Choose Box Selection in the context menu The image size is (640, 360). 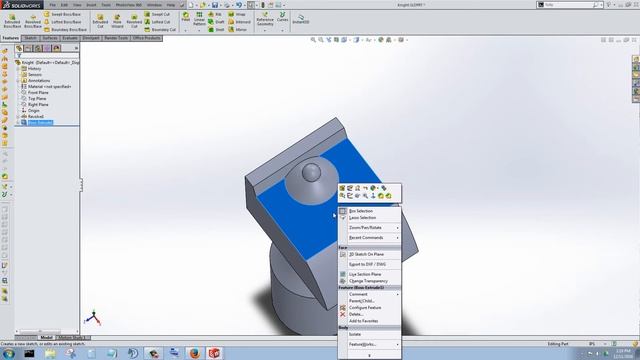point(369,211)
